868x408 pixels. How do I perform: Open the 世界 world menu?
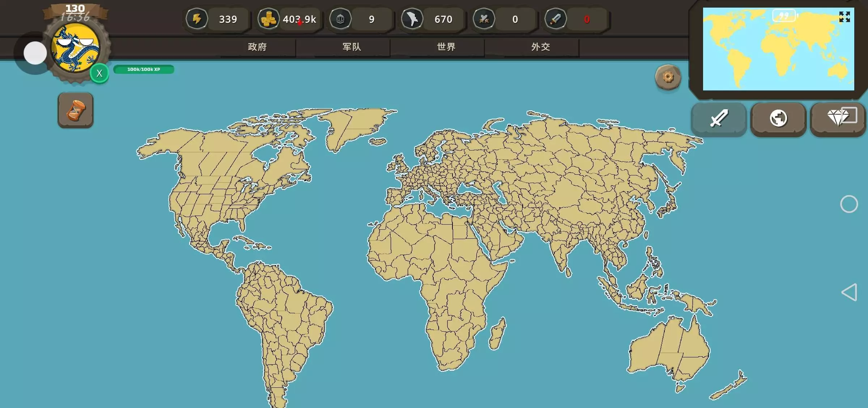pos(446,47)
